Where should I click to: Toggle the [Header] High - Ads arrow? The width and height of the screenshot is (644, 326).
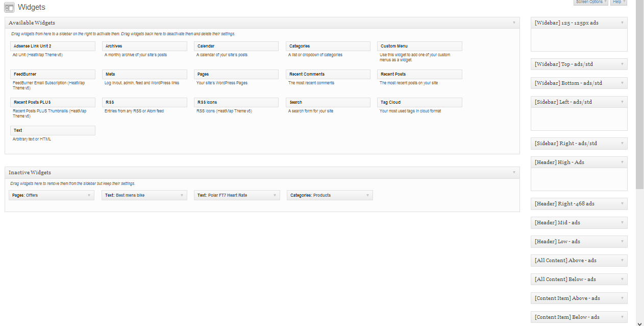coord(622,162)
